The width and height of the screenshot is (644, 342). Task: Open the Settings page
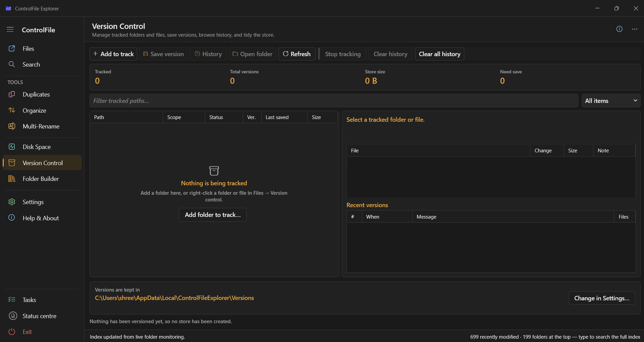click(x=42, y=202)
